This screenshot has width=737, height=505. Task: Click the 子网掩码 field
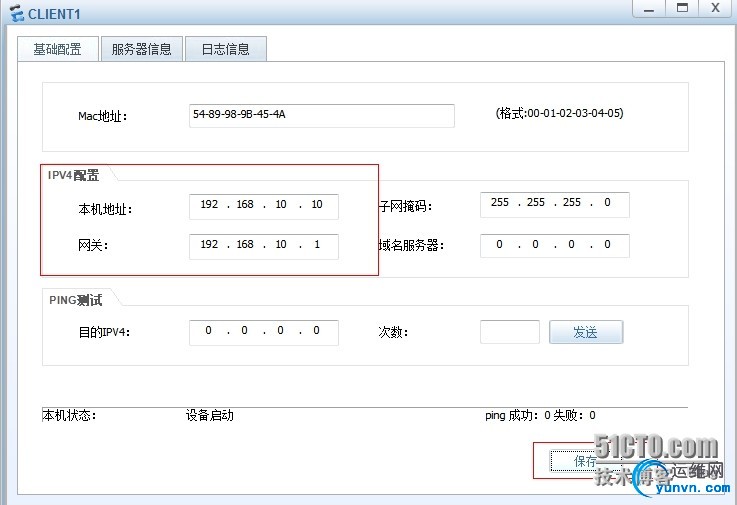pos(555,204)
